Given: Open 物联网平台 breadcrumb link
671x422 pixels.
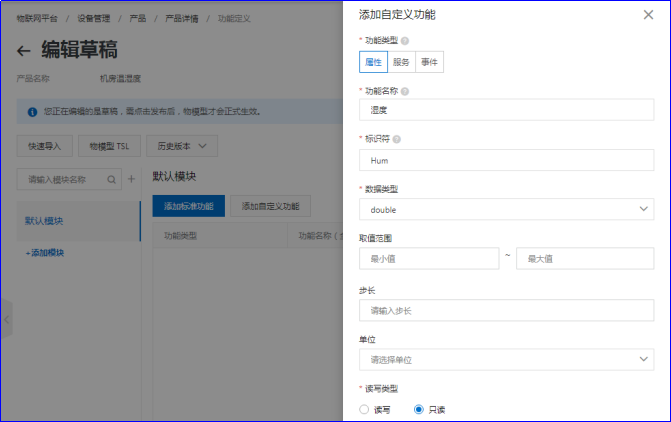Looking at the screenshot, I should (x=37, y=18).
